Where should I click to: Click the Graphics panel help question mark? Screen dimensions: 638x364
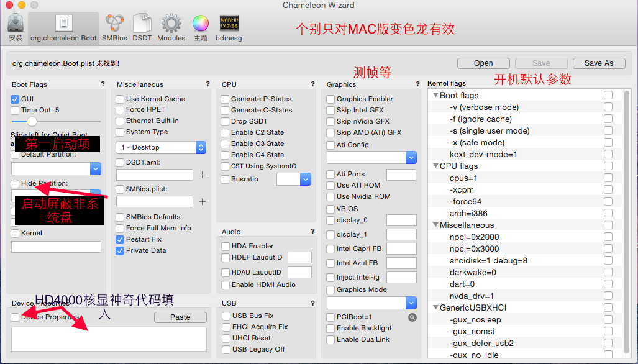417,84
